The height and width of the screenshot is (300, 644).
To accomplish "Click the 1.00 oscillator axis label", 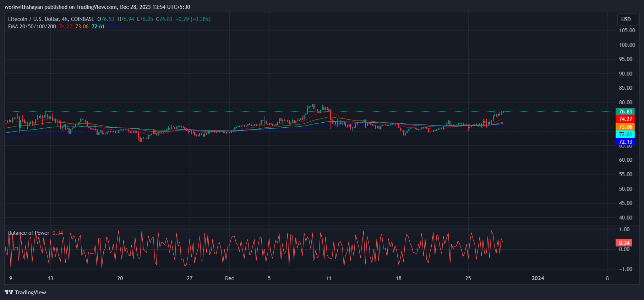I will pos(624,229).
